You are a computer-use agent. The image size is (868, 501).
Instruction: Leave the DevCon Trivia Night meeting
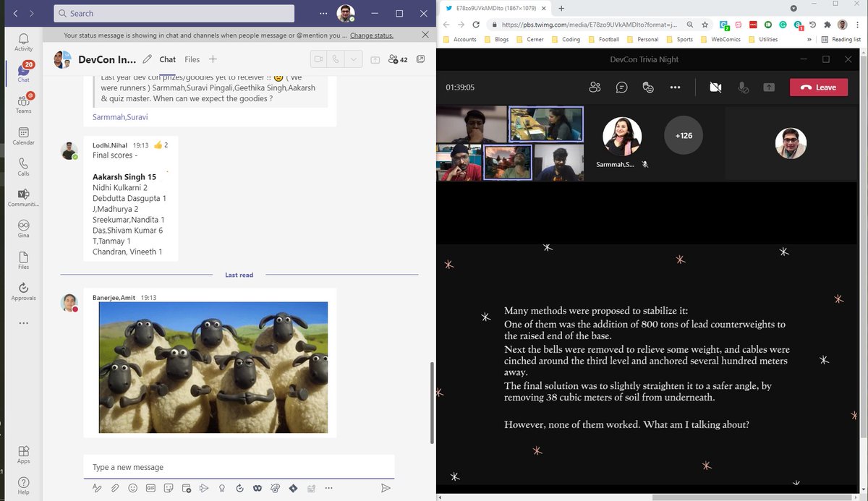(818, 87)
